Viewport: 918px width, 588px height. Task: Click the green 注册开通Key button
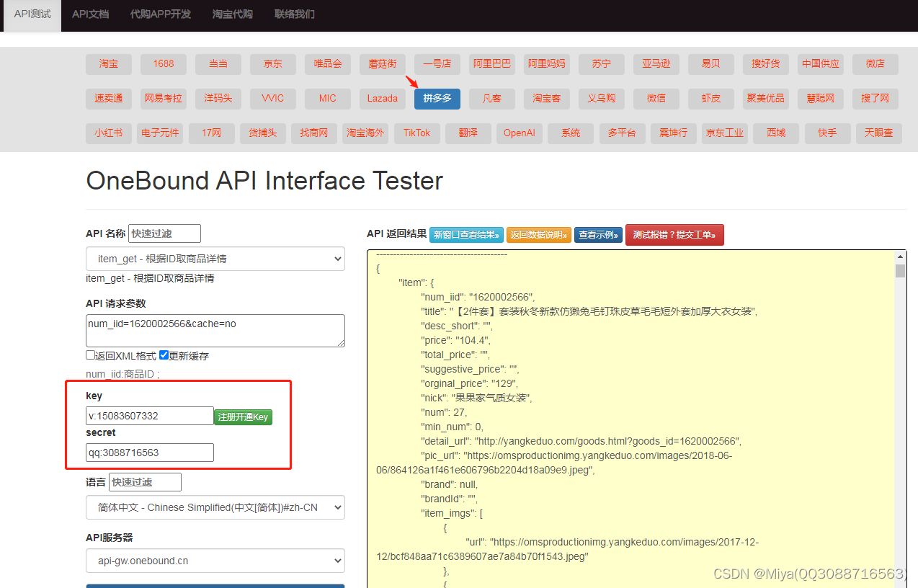(243, 417)
